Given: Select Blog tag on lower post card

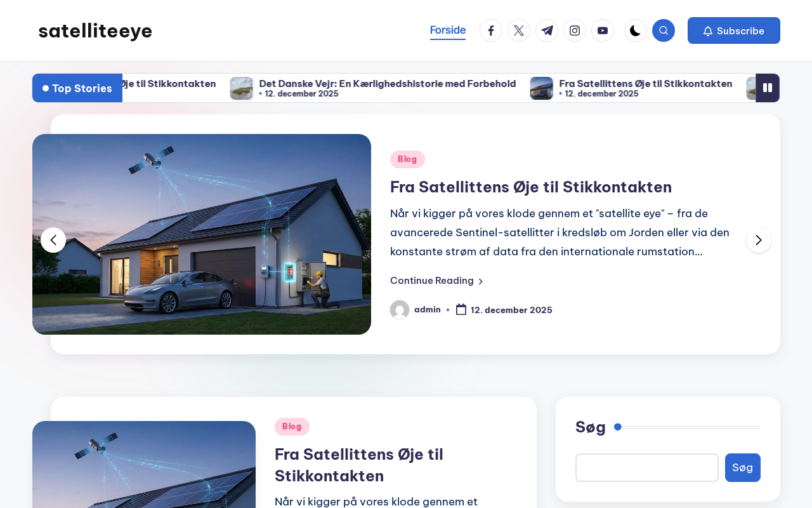Looking at the screenshot, I should coord(292,427).
